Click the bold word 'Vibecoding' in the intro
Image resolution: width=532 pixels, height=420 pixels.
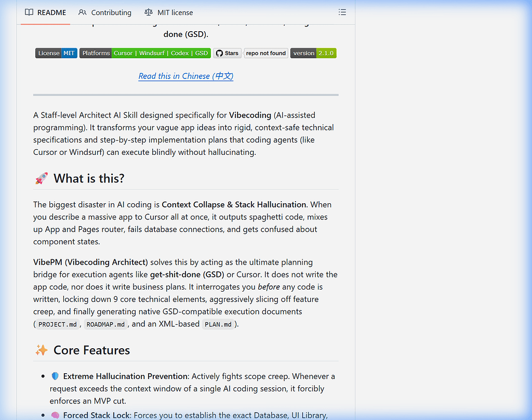pyautogui.click(x=250, y=115)
